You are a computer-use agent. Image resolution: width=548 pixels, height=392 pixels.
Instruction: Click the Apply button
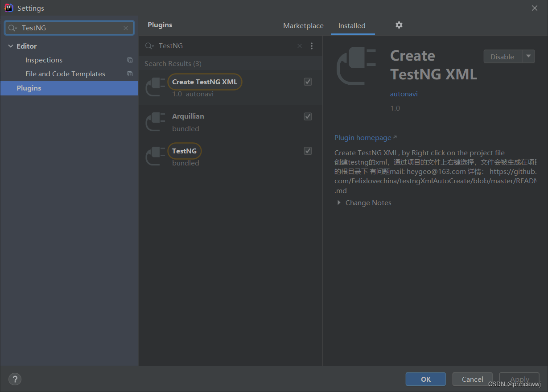tap(519, 379)
